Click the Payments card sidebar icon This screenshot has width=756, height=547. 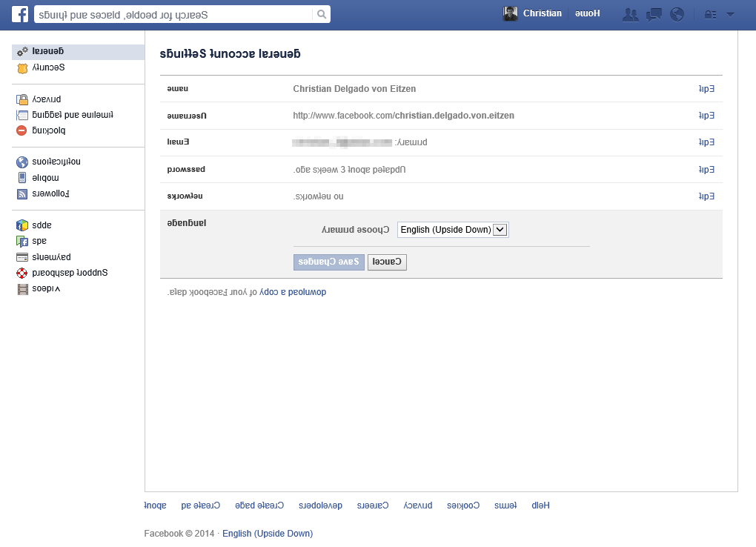(22, 257)
